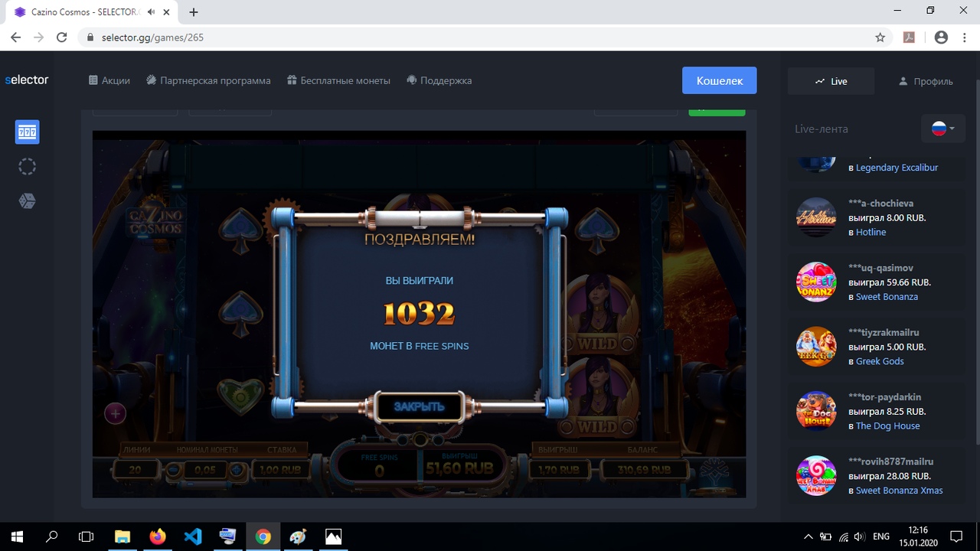The height and width of the screenshot is (551, 980).
Task: Open The Dog House game link
Action: (x=888, y=426)
